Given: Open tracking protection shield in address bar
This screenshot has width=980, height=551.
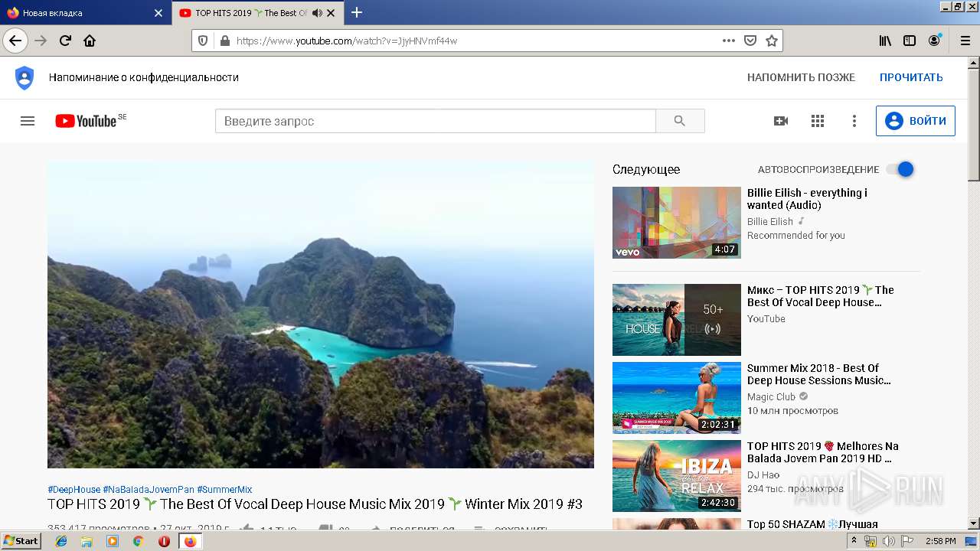Looking at the screenshot, I should coord(203,41).
